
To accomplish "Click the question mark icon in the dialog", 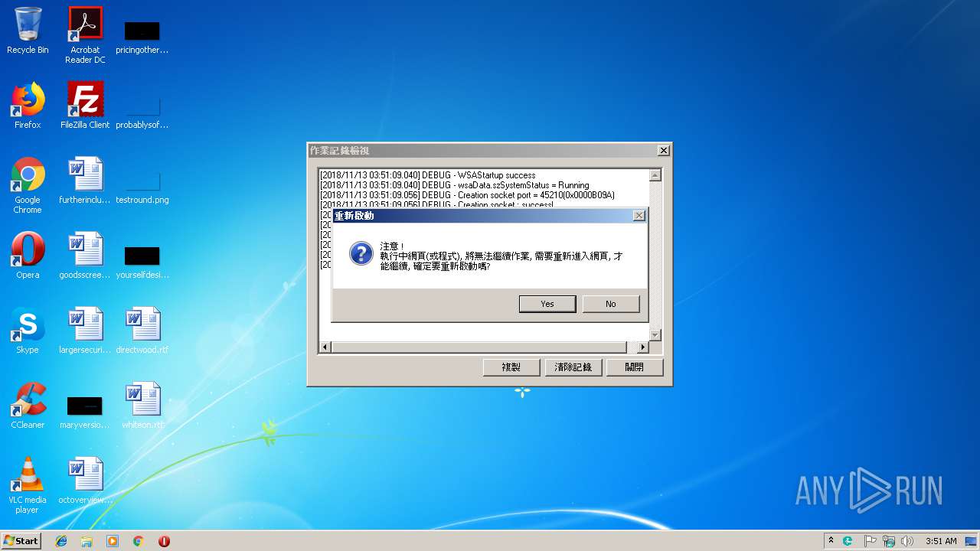I will [x=361, y=253].
